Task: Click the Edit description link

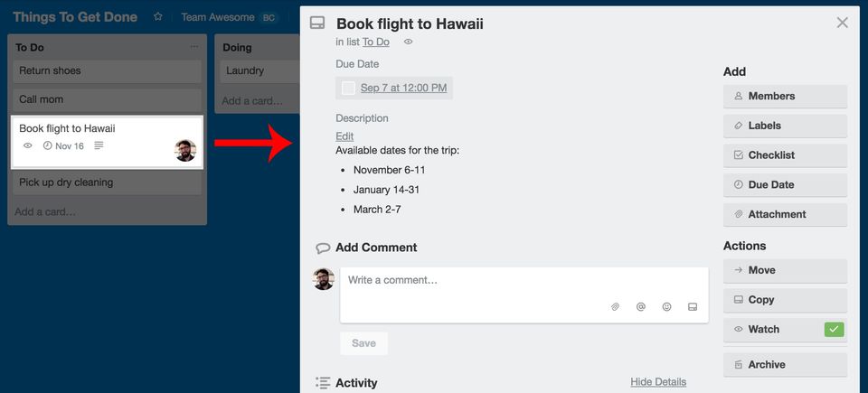Action: point(344,136)
